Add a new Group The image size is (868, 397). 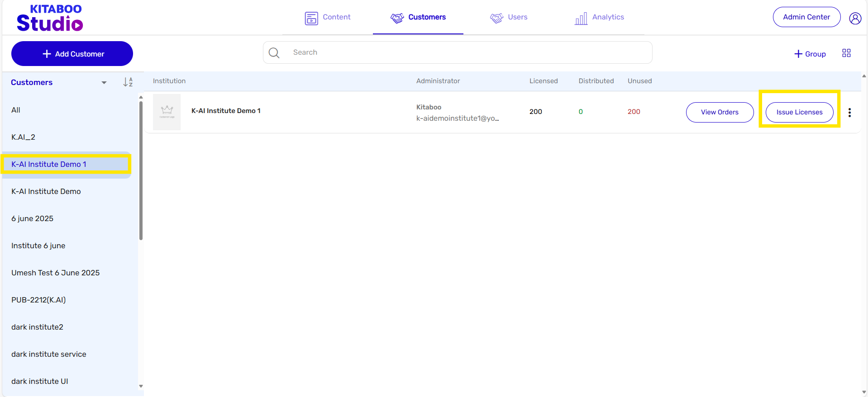[x=810, y=54]
